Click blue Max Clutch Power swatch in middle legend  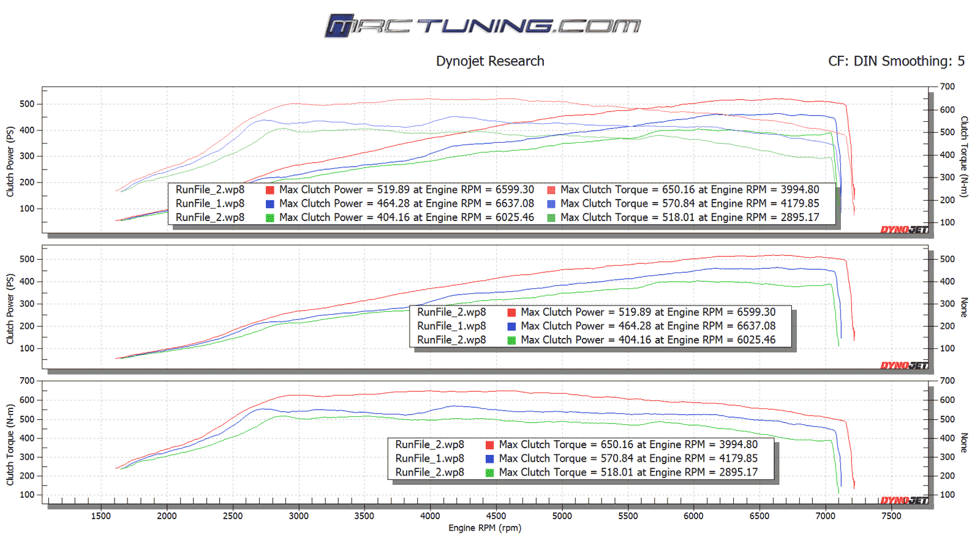coord(511,326)
